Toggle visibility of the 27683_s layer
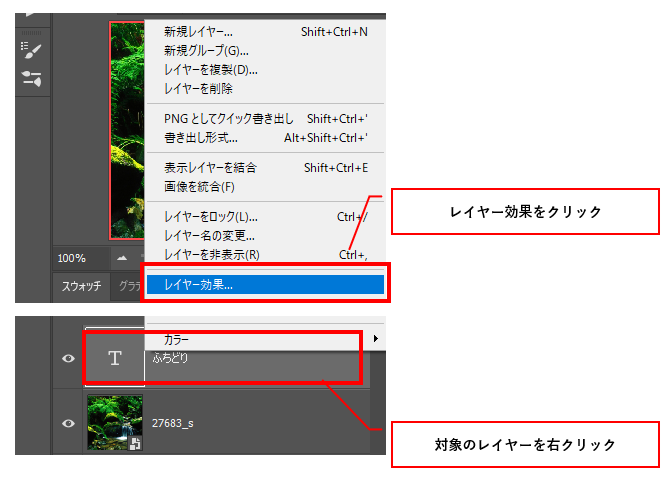Screen dimensions: 669x477 click(x=68, y=423)
